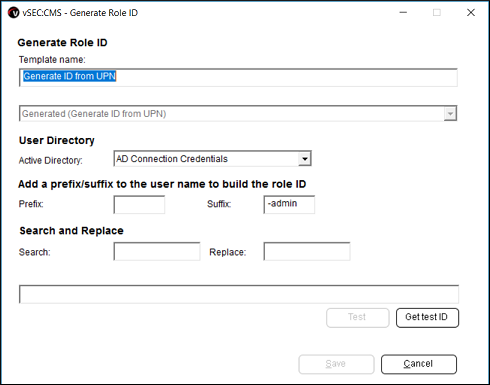
Task: Click the Search and Replace heading
Action: [x=71, y=231]
